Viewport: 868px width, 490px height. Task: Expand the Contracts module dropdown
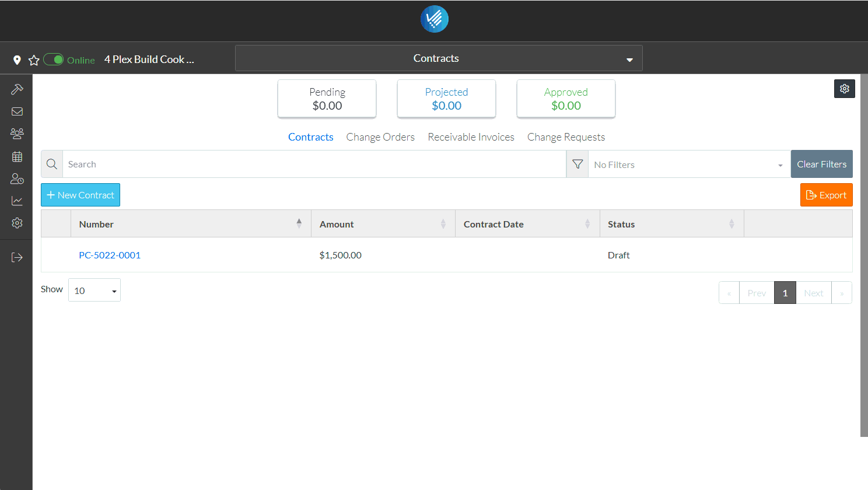pos(439,58)
